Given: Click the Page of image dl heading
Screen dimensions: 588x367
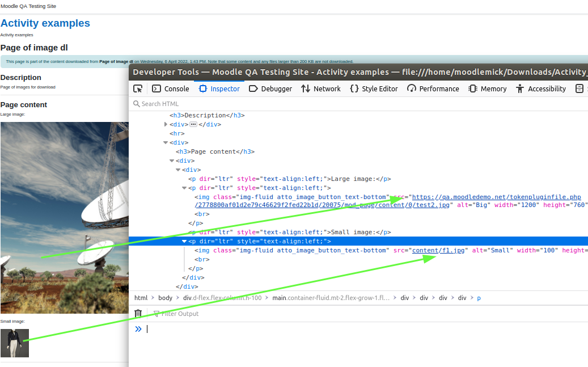Looking at the screenshot, I should (x=34, y=48).
